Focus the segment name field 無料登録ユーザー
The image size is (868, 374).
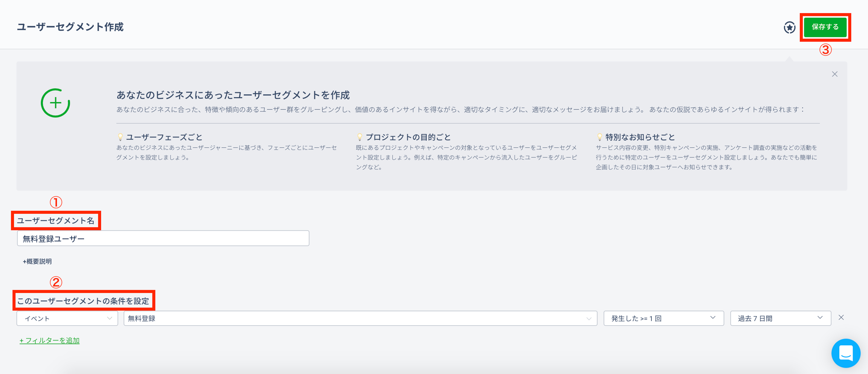163,239
